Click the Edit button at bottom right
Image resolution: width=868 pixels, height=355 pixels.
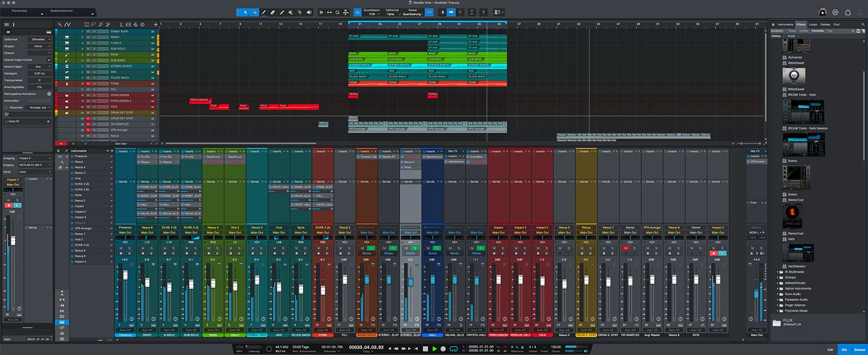(830, 350)
